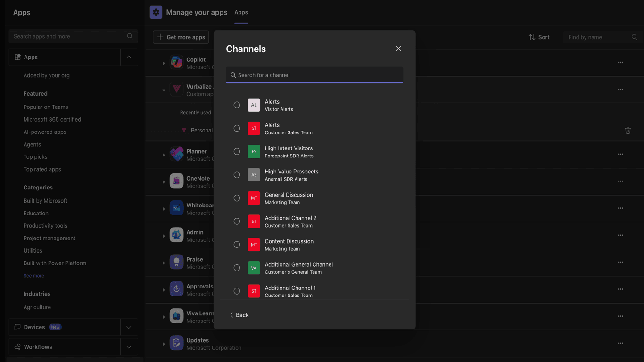
Task: Open Built by Microsoft category
Action: click(45, 201)
